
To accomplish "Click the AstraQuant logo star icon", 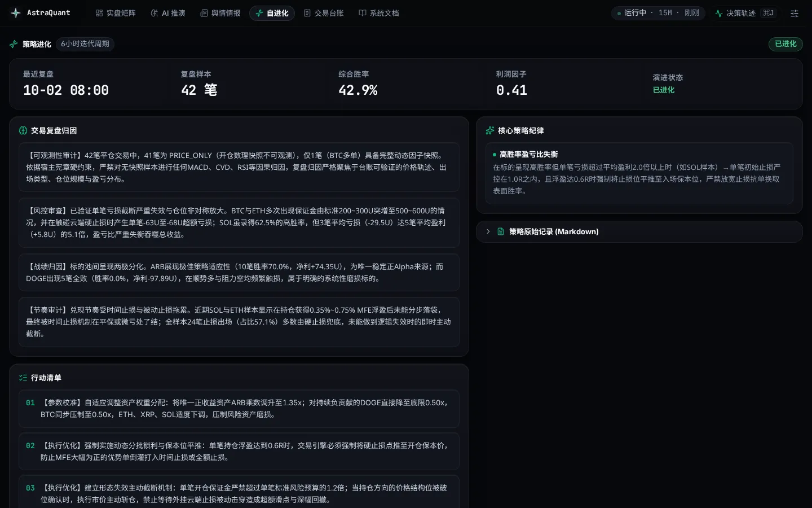I will pos(16,13).
